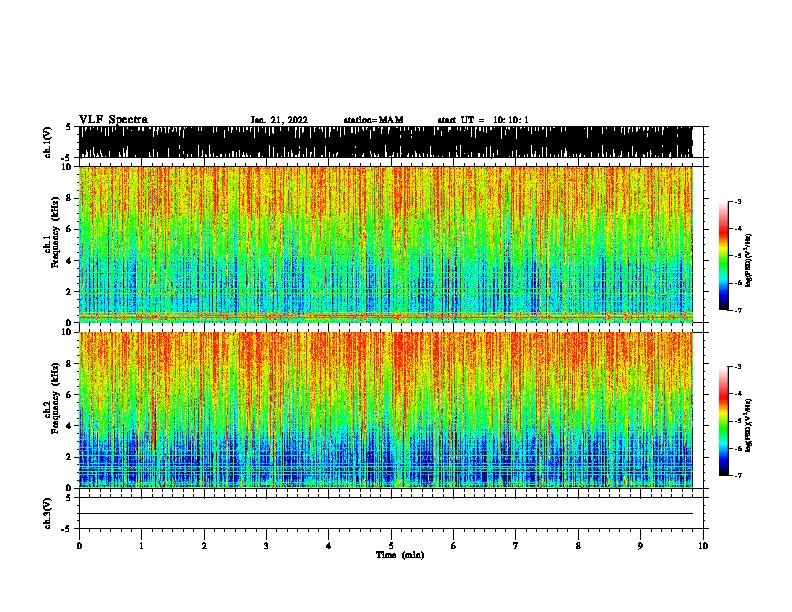
Task: Click the "-5" tick label of ch.1(V) panel
Action: [67, 158]
